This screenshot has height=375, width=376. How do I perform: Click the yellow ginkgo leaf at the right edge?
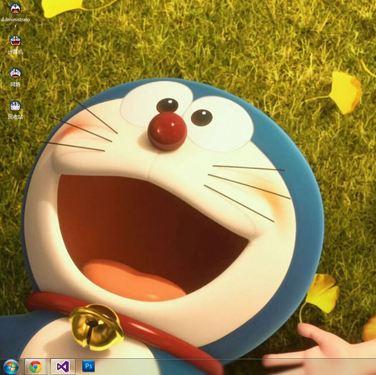(x=344, y=92)
